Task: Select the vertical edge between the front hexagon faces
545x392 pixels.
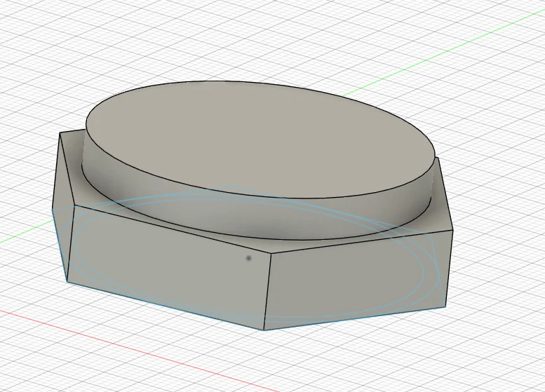Action: pyautogui.click(x=268, y=291)
